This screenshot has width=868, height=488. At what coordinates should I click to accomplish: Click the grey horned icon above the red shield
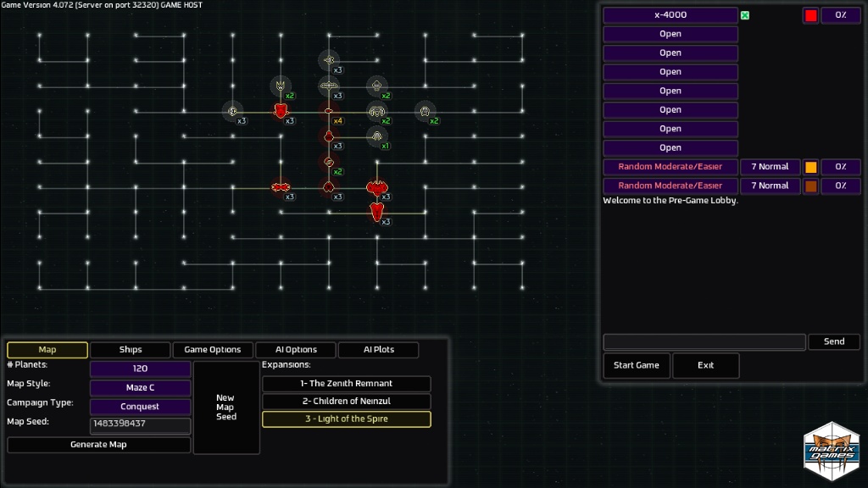click(x=281, y=86)
